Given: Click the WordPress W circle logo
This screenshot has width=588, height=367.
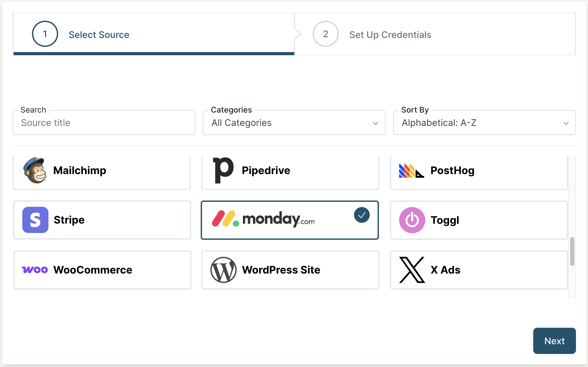Looking at the screenshot, I should (223, 270).
